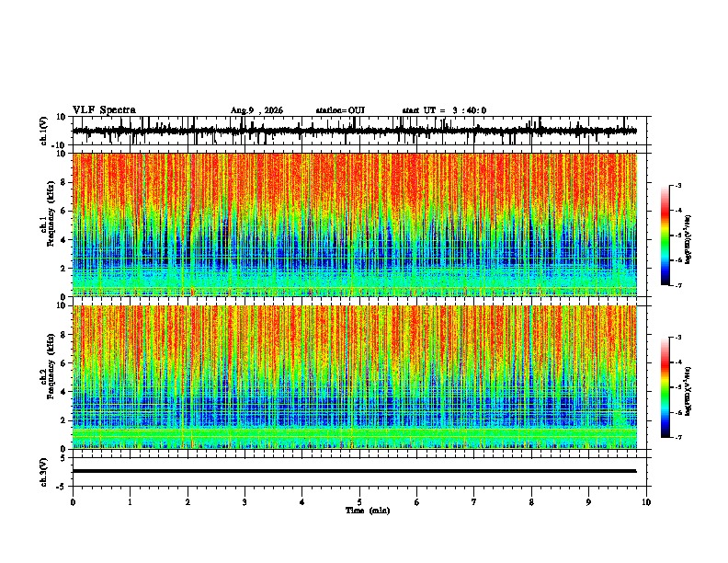Screen dimensions: 728x563
Task: Click the "2" kHz tick of ch.2 spectrogram
Action: (x=64, y=420)
